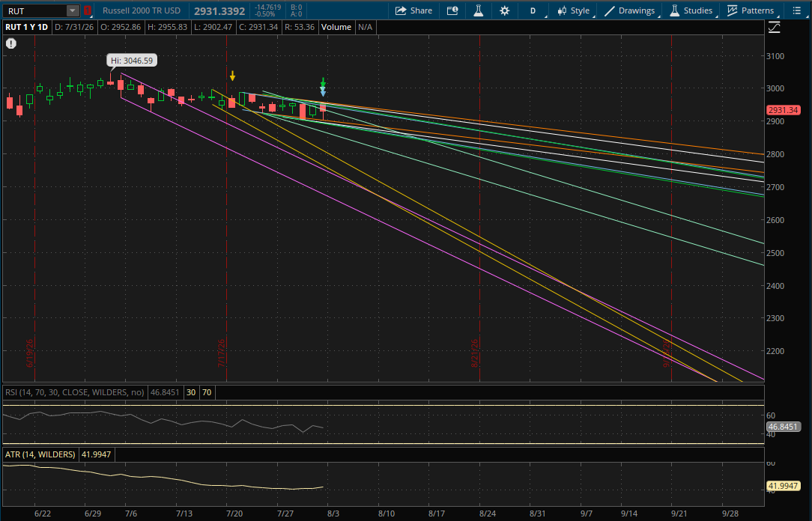Open the Studies menu
Screen dimensions: 812x521
pos(692,10)
